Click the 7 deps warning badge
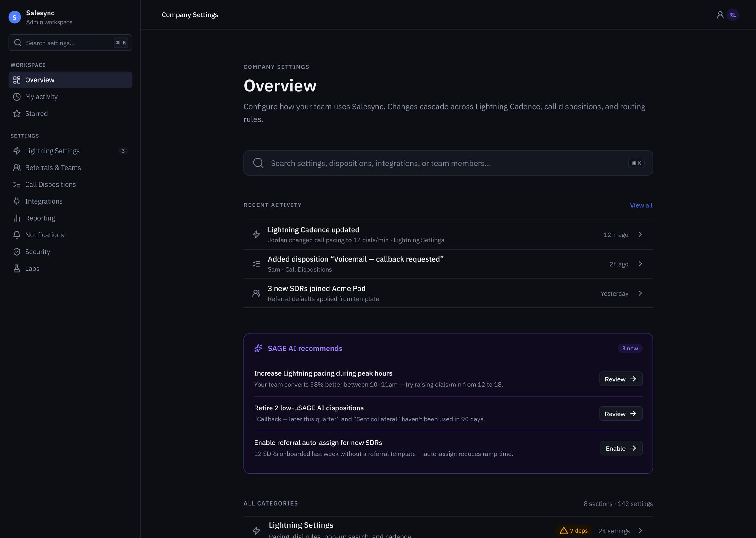 click(x=574, y=531)
